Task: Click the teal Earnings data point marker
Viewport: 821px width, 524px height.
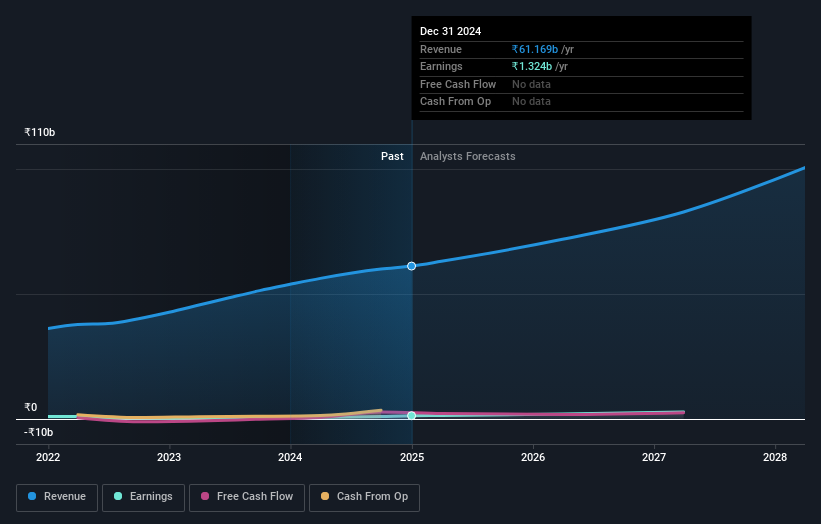Action: 412,416
